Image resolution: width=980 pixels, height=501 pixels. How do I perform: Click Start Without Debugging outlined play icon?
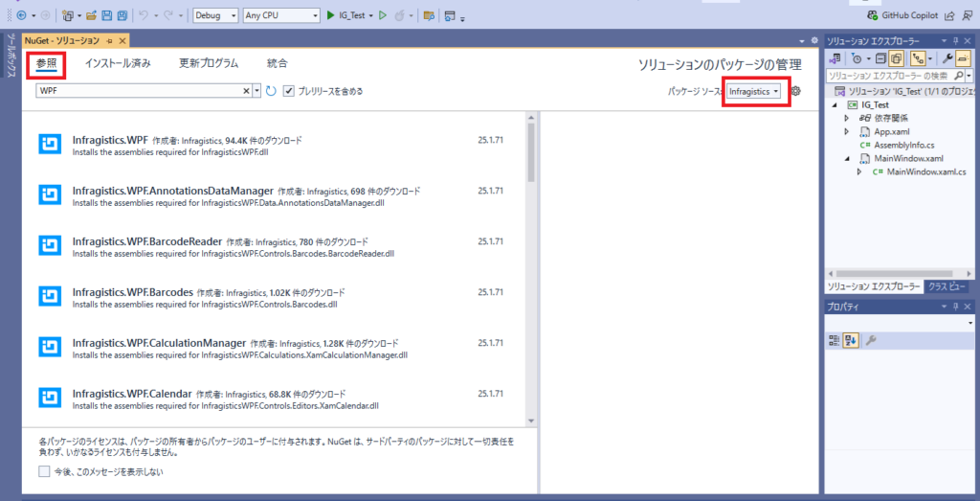tap(383, 15)
